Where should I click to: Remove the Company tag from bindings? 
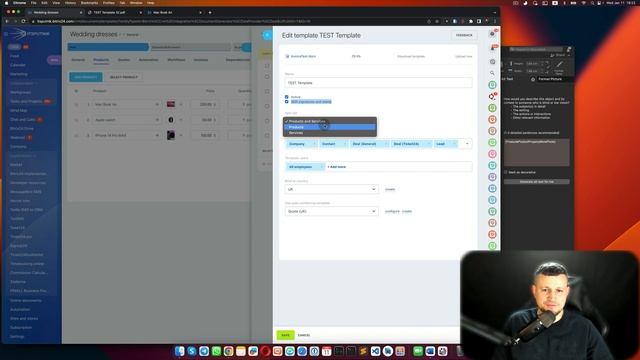click(314, 144)
